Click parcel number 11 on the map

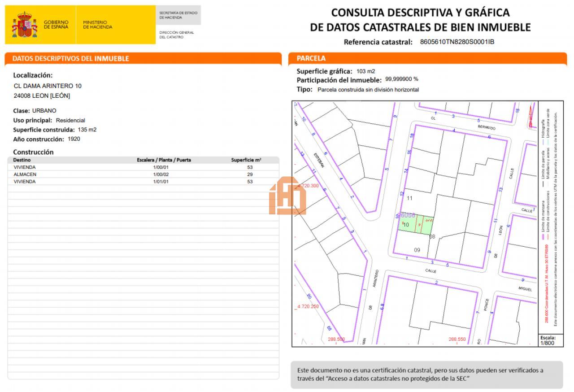tap(409, 198)
